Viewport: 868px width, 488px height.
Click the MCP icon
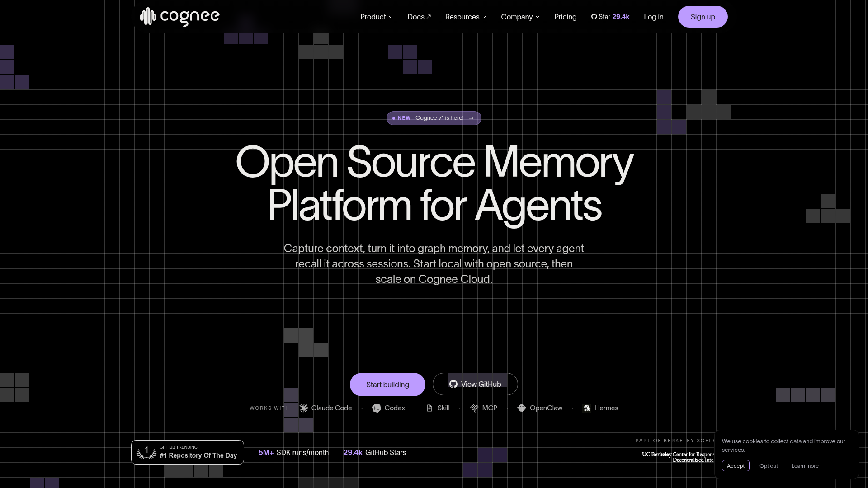point(474,408)
